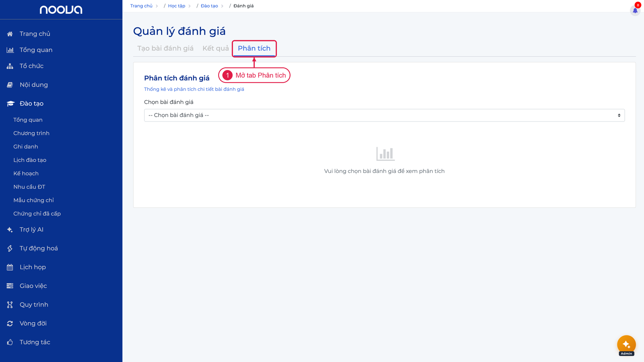
Task: Click the refresh icon beside Vòng đời
Action: click(x=10, y=323)
